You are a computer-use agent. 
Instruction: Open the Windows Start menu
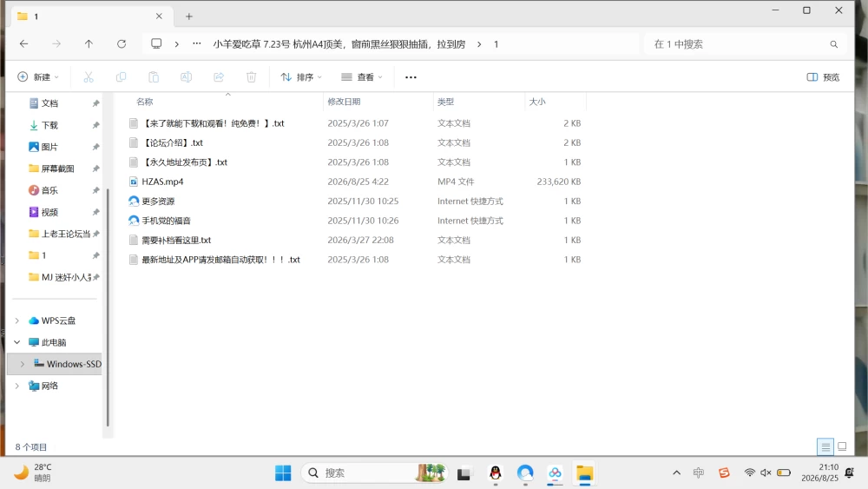[283, 473]
